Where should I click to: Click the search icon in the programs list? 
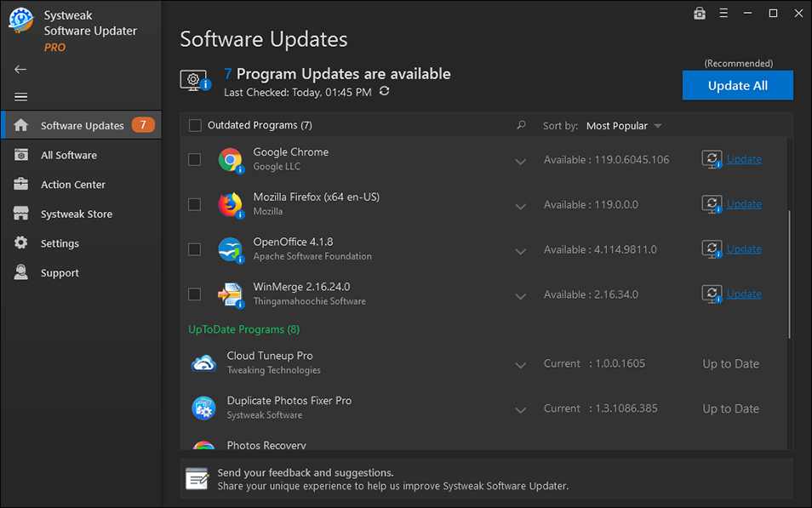(x=520, y=124)
